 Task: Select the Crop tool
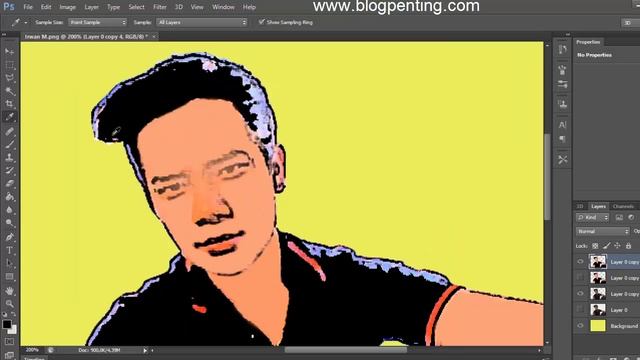pos(9,104)
